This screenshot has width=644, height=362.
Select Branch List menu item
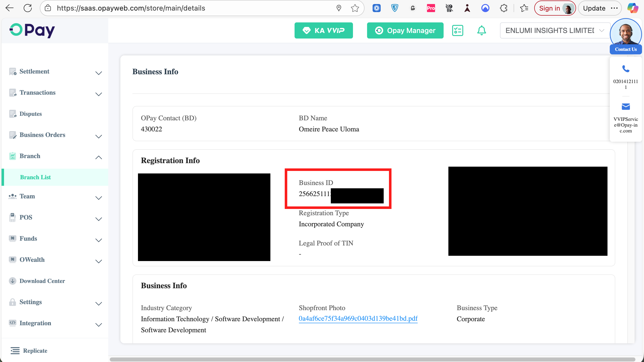click(35, 177)
